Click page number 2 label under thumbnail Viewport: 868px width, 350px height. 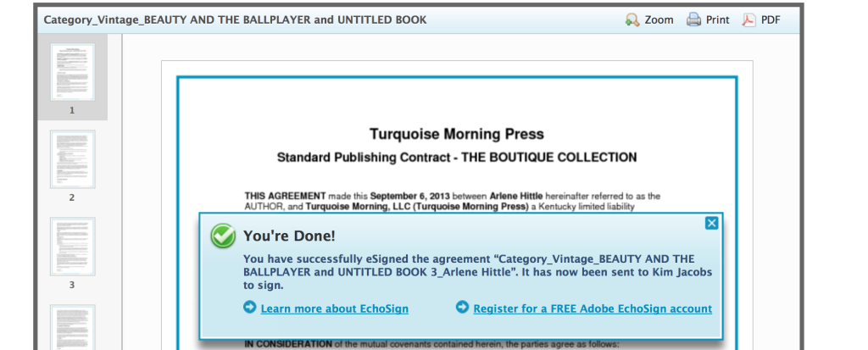click(x=72, y=197)
